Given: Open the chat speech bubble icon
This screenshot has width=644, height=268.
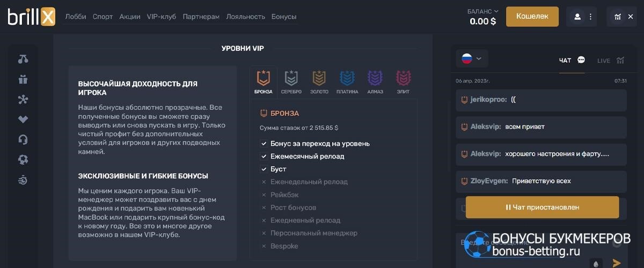Looking at the screenshot, I should click(x=581, y=60).
